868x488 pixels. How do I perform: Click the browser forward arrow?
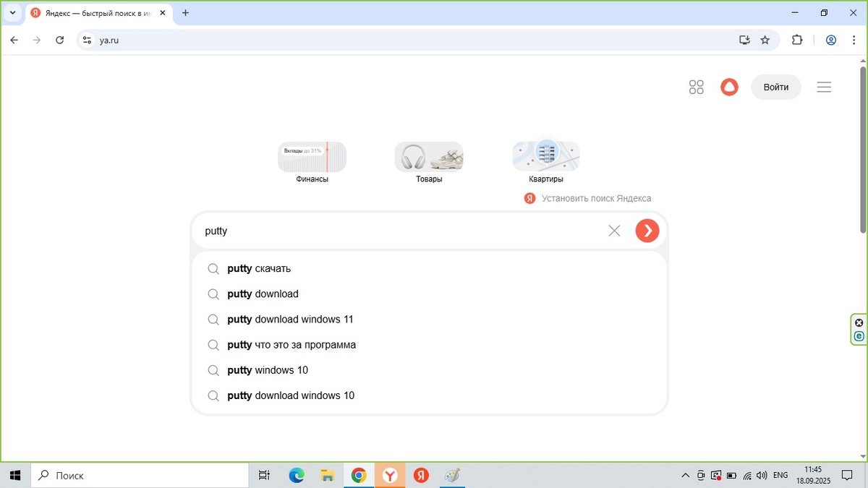click(x=37, y=40)
